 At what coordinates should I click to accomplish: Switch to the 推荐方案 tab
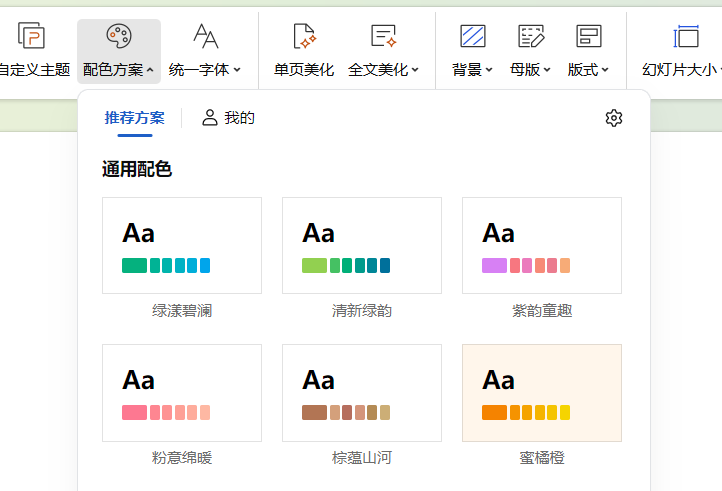135,118
